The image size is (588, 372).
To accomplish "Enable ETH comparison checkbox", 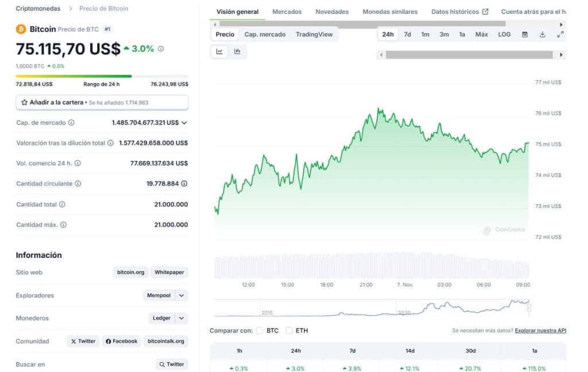I will pos(289,331).
